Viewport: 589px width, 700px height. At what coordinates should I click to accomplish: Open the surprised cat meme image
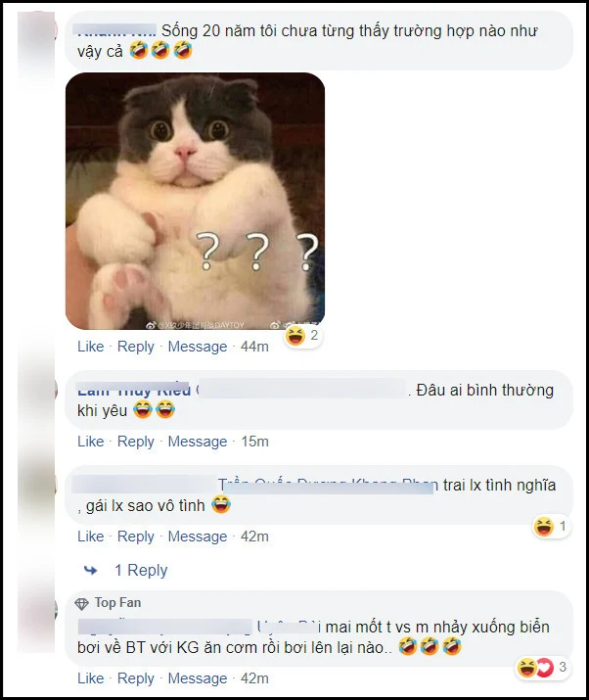tap(195, 202)
